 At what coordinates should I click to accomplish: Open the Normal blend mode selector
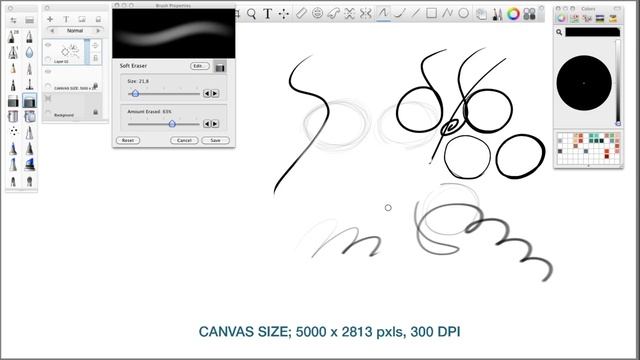(75, 31)
